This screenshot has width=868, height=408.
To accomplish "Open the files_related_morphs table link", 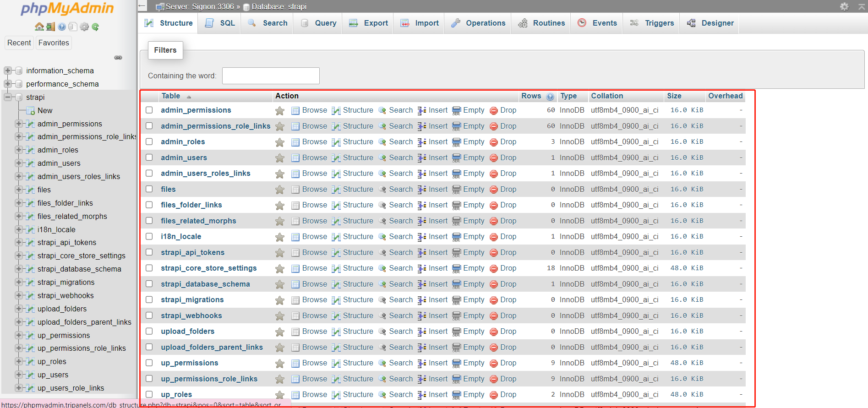I will [198, 221].
